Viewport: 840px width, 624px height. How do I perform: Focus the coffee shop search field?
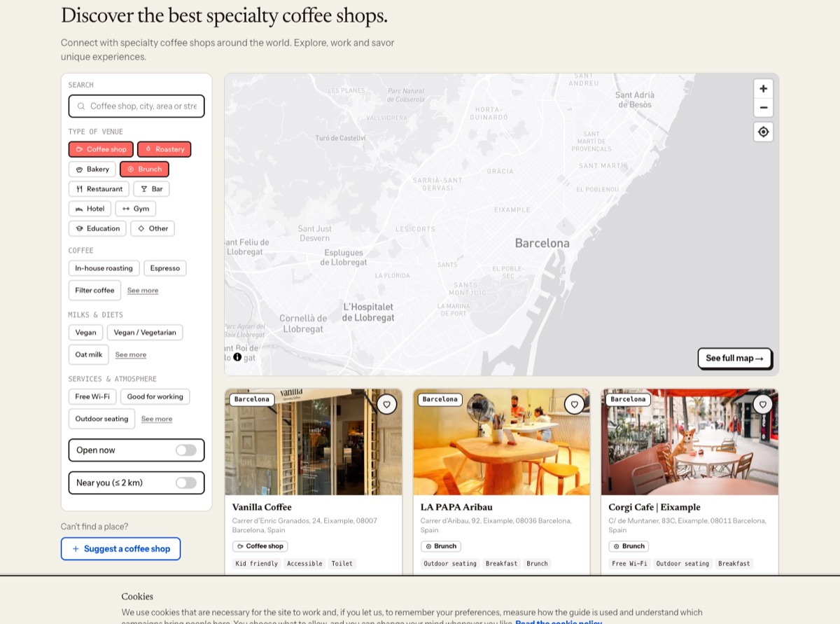tap(136, 106)
